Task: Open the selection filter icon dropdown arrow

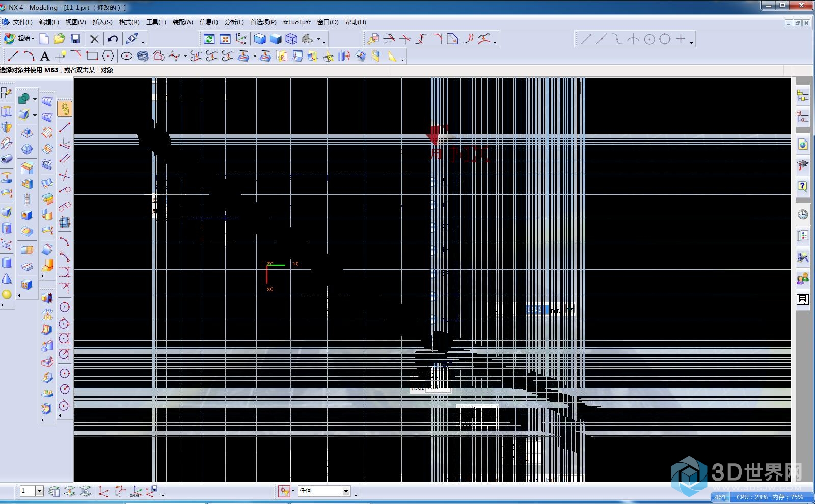Action: [x=293, y=491]
